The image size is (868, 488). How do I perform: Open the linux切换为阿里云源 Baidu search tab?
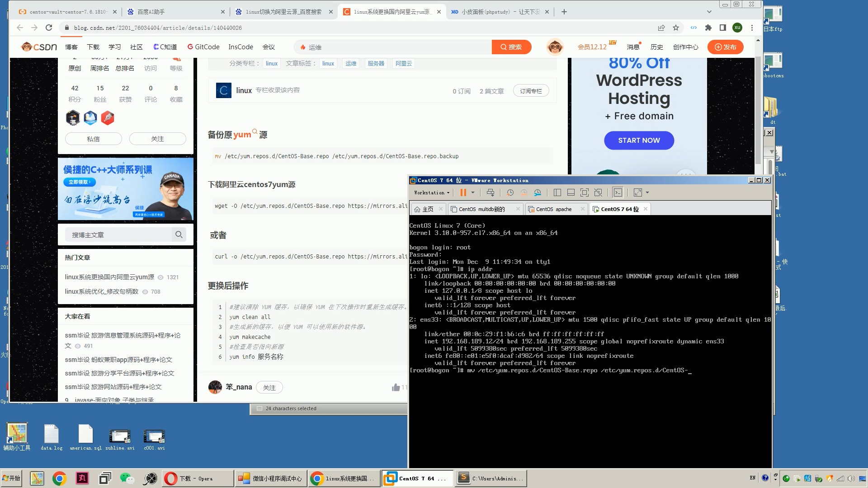click(284, 12)
